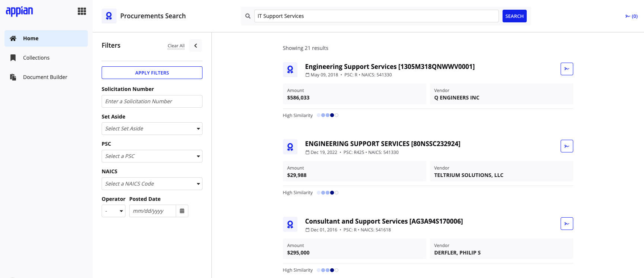The height and width of the screenshot is (278, 644).
Task: Click the May 09, 2018 date text
Action: [x=324, y=75]
